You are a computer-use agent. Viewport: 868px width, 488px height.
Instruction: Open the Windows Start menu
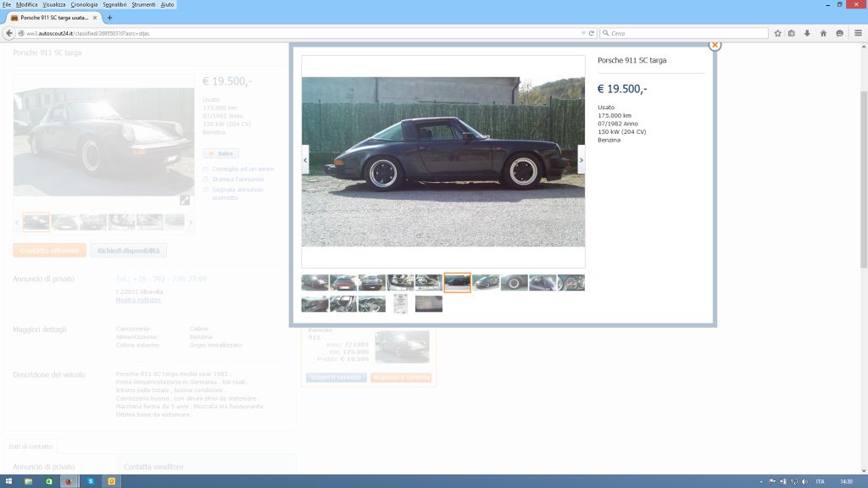pos(8,481)
